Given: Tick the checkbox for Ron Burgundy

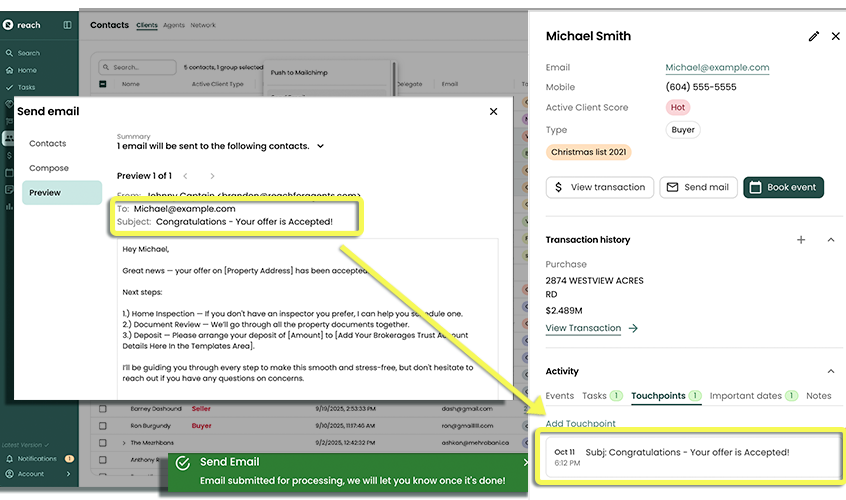Looking at the screenshot, I should coord(101,425).
